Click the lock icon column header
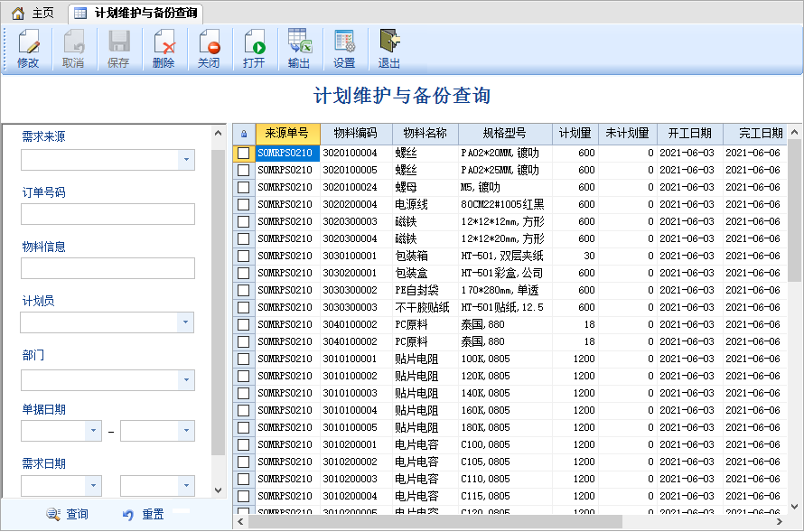The width and height of the screenshot is (804, 532). tap(244, 134)
